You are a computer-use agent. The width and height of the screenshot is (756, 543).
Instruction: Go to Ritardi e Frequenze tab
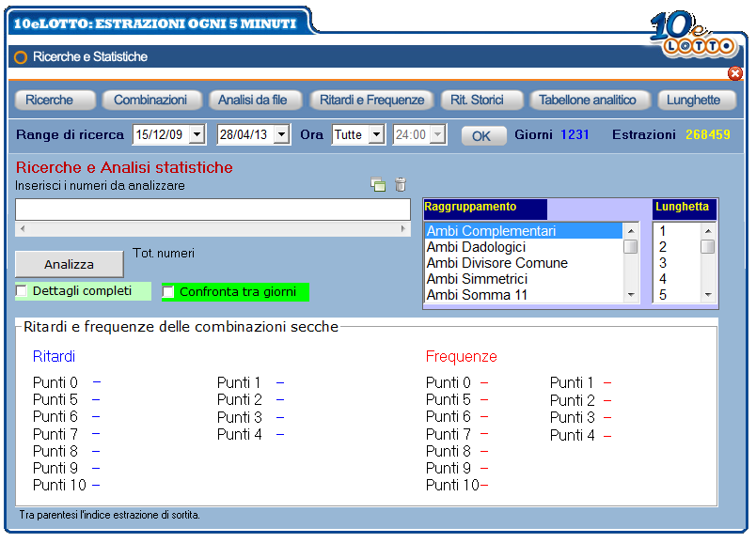point(372,101)
